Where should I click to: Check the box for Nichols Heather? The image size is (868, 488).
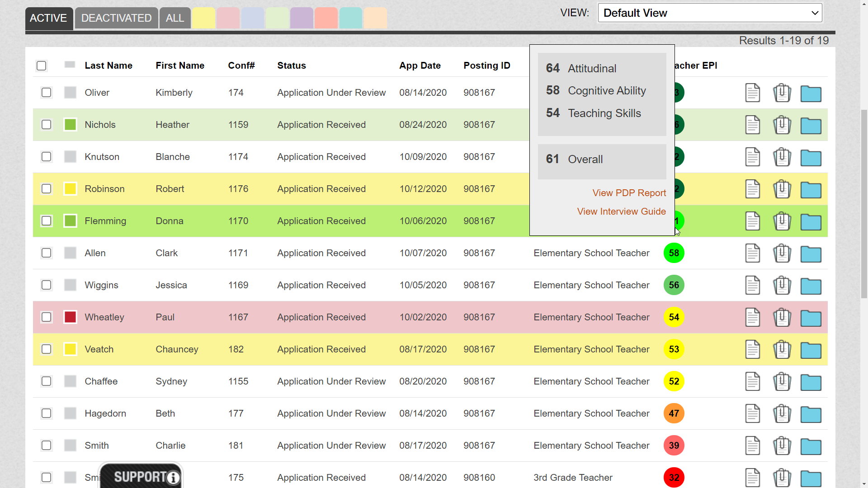[x=46, y=125]
